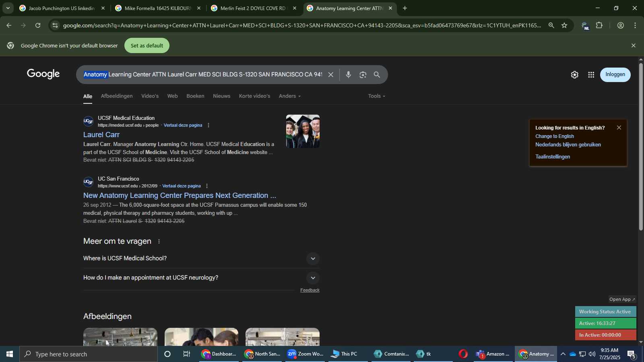The height and width of the screenshot is (362, 644).
Task: Click Vertaal deze pagina for Laurel Carr result
Action: tap(183, 125)
